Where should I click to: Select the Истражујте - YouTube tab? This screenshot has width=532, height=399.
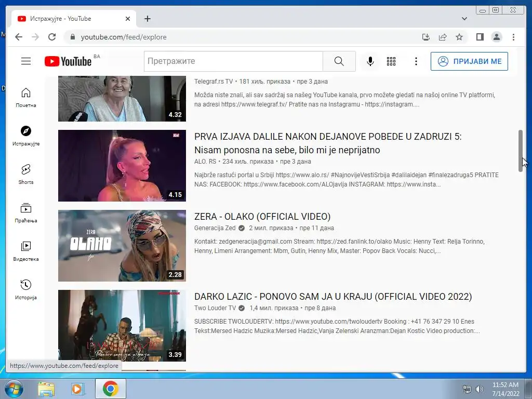74,19
